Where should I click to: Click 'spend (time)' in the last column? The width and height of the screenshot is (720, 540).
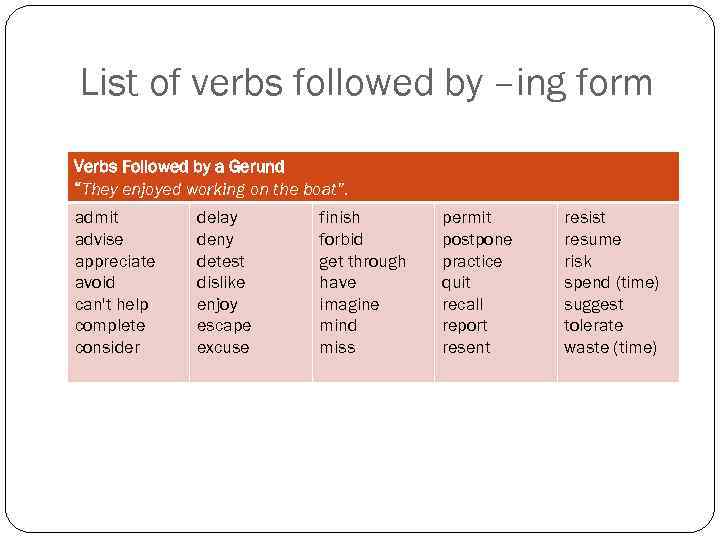[x=611, y=282]
